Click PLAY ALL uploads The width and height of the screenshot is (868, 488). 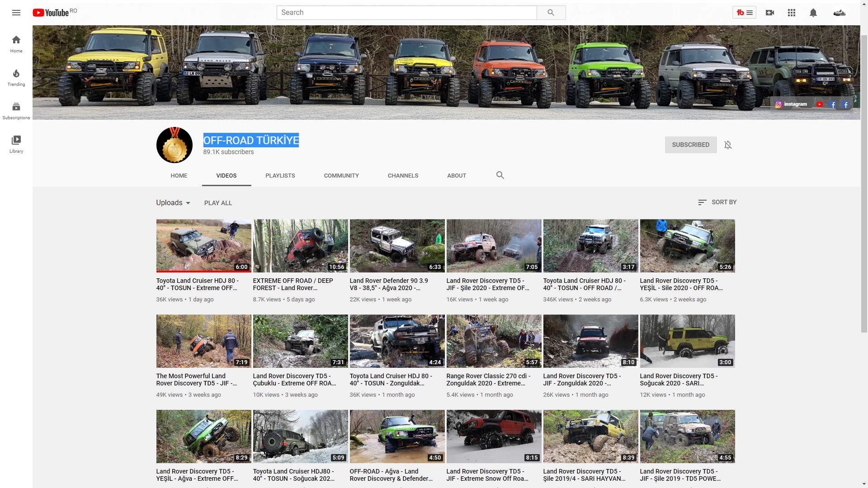[x=218, y=203]
